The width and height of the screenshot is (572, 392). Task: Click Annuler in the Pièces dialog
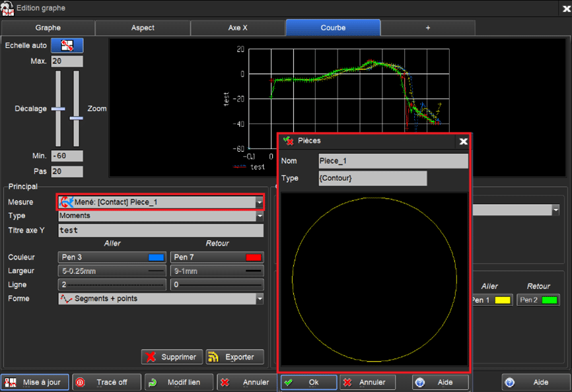click(367, 382)
